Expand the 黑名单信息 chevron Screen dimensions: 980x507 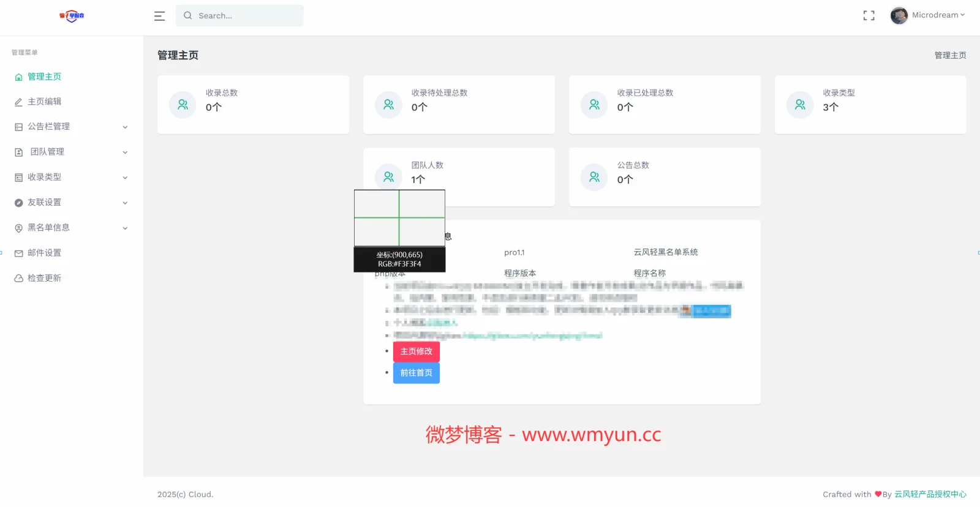(125, 228)
